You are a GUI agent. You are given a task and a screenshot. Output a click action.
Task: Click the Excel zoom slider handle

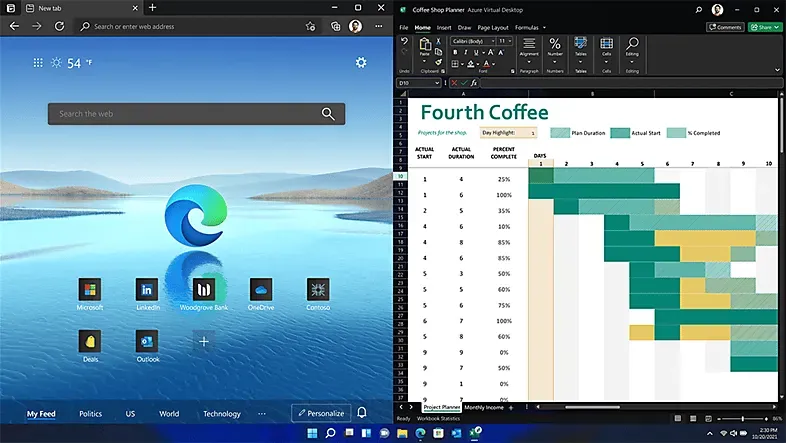743,418
